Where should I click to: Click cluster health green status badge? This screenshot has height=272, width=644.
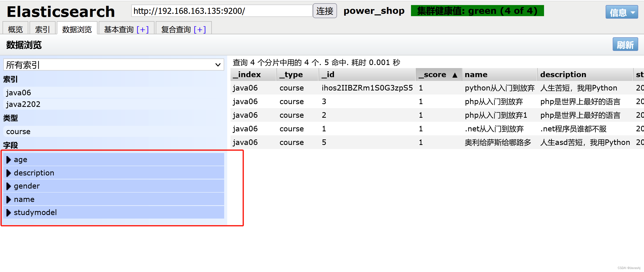click(x=477, y=11)
